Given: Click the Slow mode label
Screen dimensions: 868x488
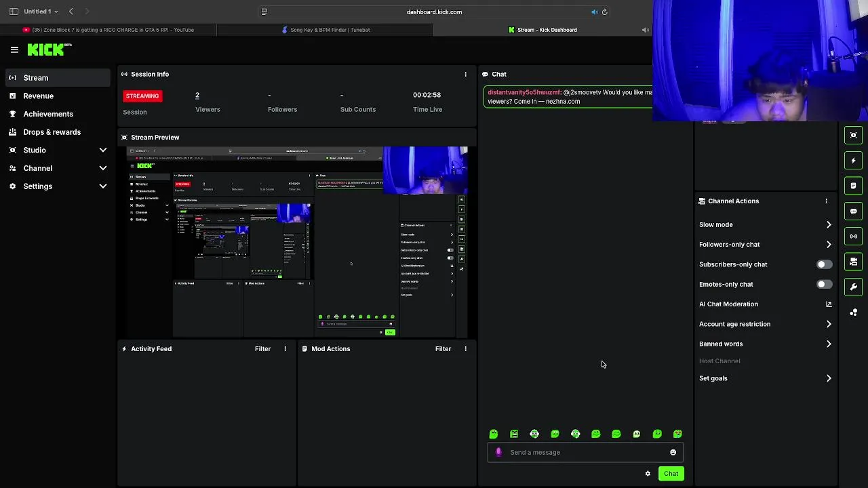Looking at the screenshot, I should (x=715, y=225).
